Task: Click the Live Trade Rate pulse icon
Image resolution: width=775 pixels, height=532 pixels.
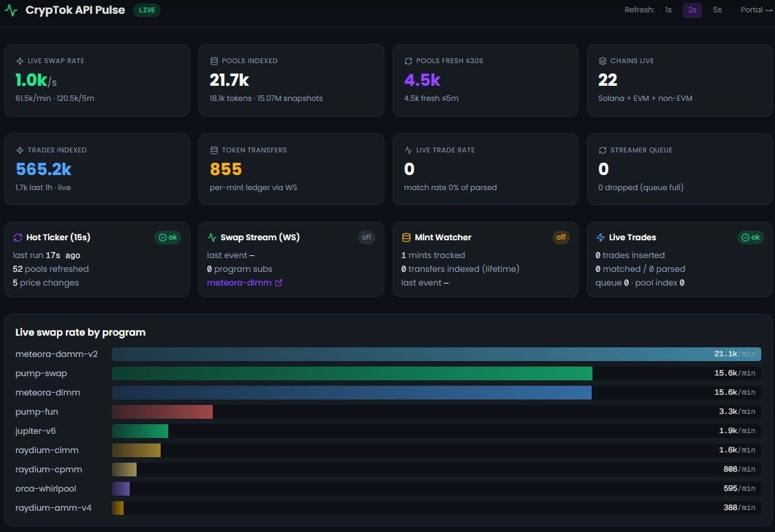Action: 408,150
